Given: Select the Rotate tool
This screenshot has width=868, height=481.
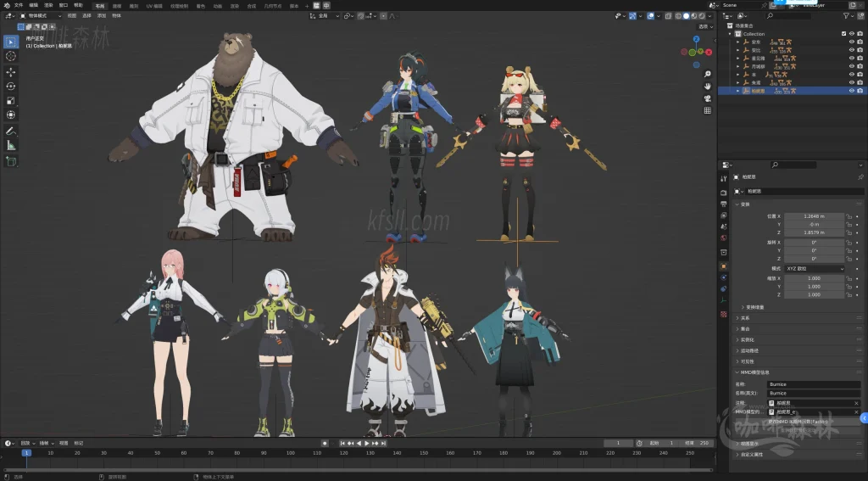Looking at the screenshot, I should click(10, 87).
